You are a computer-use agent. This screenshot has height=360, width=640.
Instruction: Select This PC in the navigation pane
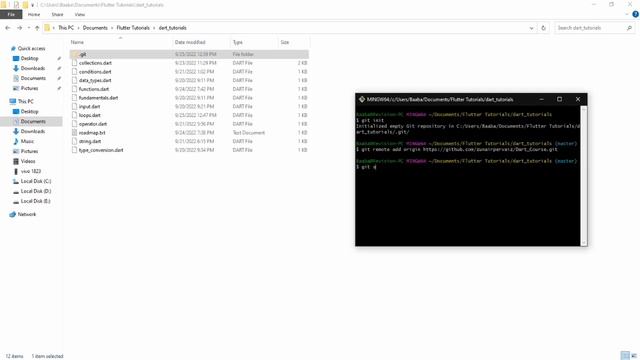point(25,101)
